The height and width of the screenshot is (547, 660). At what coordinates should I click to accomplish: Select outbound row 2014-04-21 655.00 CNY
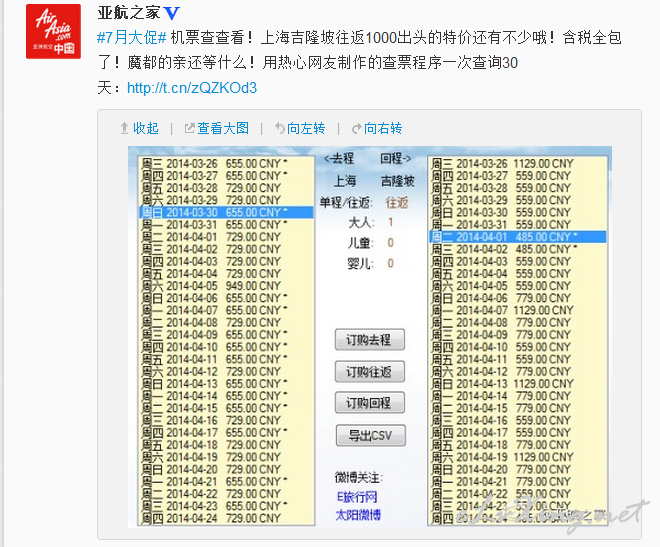pos(226,481)
